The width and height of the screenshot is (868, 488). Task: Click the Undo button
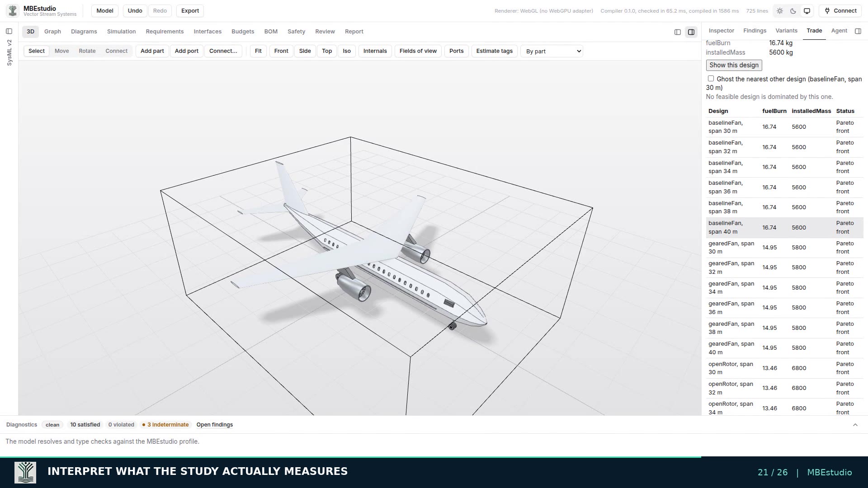click(135, 11)
